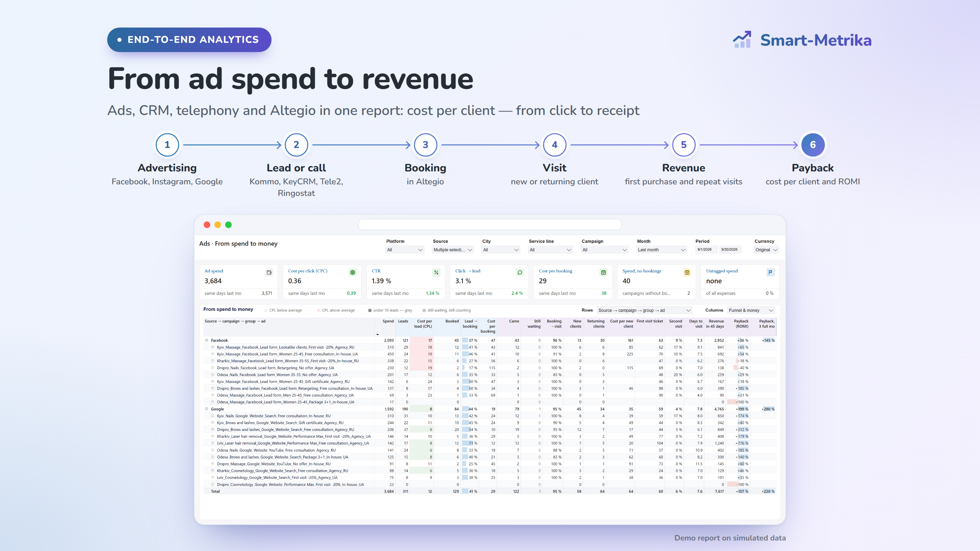The height and width of the screenshot is (551, 980).
Task: Expand the Dnipro_Nails Facebook Retargeting campaign row
Action: pyautogui.click(x=213, y=368)
